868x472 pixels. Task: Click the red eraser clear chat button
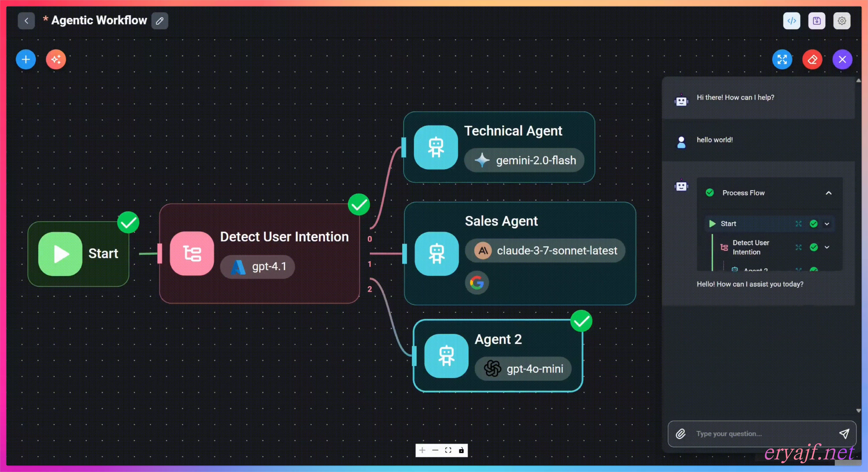click(812, 60)
